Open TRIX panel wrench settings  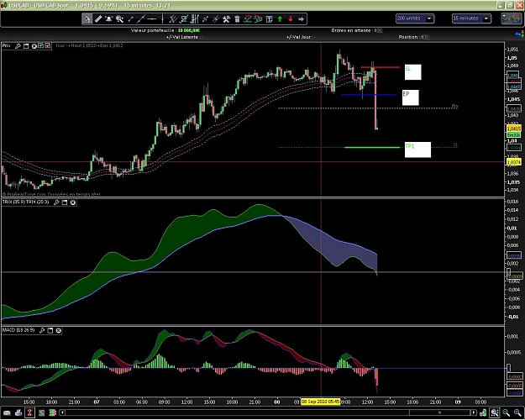[x=56, y=202]
